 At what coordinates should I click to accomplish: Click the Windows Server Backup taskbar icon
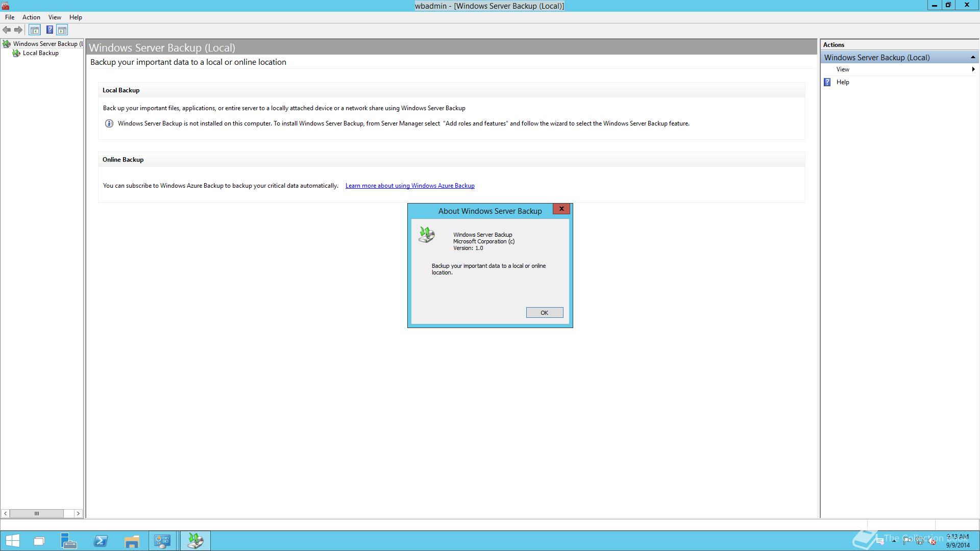(195, 541)
